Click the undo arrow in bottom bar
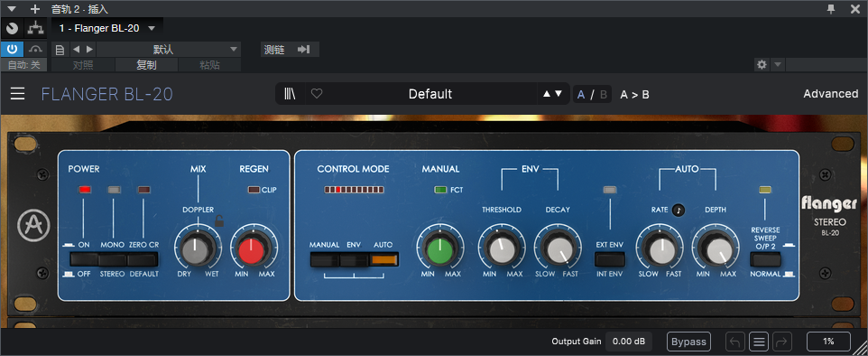 click(x=734, y=342)
